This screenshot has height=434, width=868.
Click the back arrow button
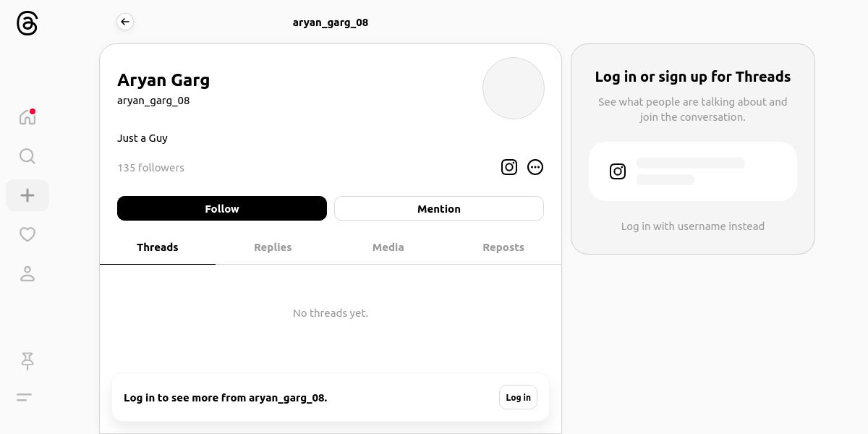[x=125, y=22]
